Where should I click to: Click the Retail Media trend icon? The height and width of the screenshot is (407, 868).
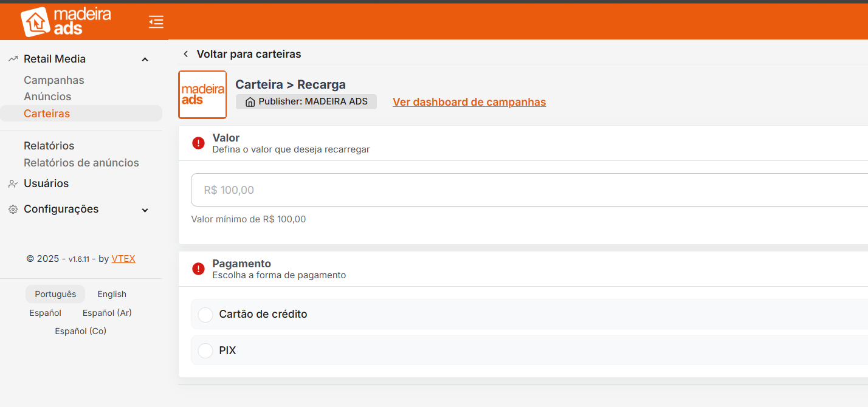13,59
